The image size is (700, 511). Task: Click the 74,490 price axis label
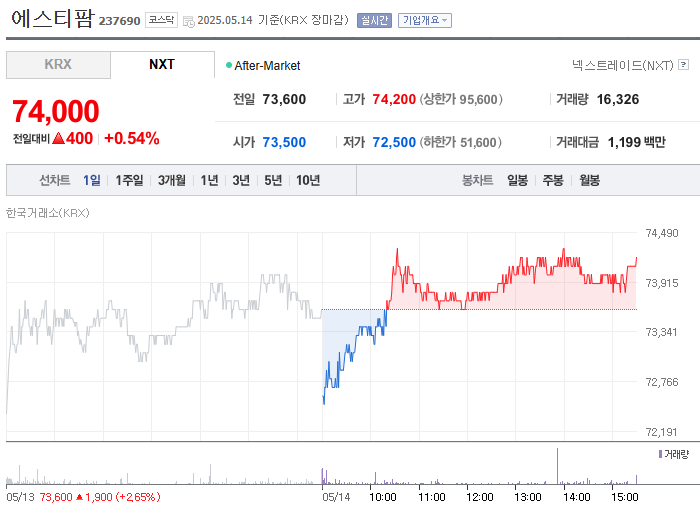pos(662,233)
